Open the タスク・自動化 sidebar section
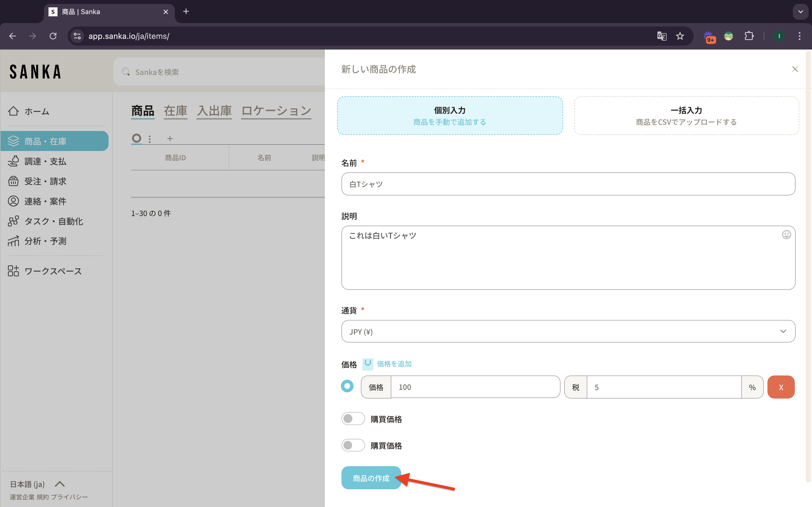This screenshot has height=507, width=812. pos(53,221)
